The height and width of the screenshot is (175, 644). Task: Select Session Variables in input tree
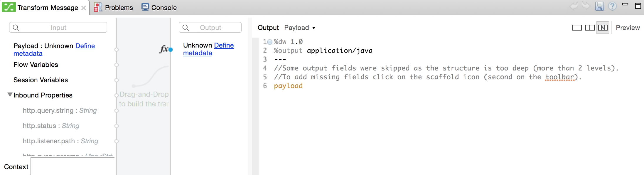(x=41, y=80)
